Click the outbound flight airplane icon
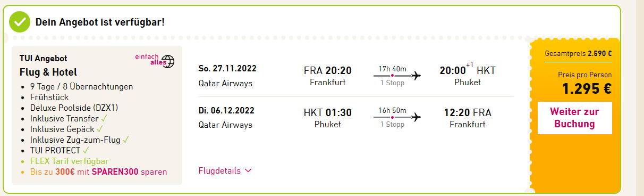Viewport: 644px width, 196px height. coord(416,75)
